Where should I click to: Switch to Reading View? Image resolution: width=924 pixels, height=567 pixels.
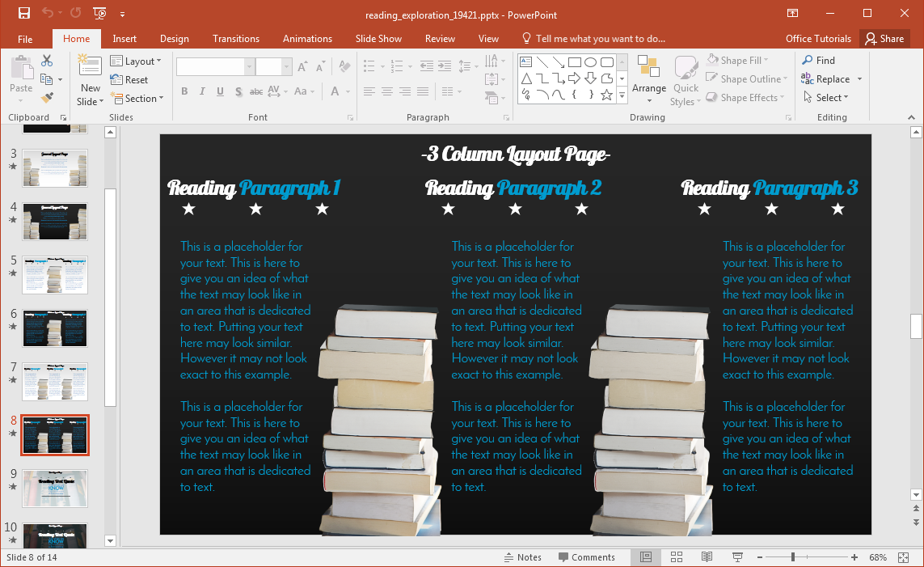[x=707, y=557]
